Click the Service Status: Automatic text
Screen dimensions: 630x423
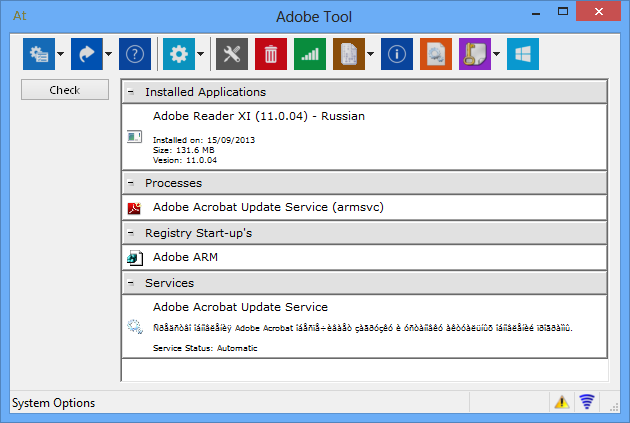(x=205, y=348)
